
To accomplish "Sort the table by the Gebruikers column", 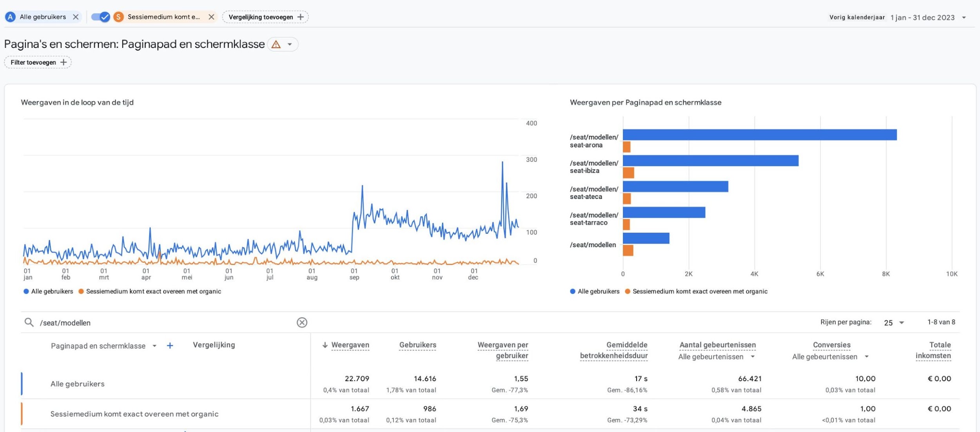I will tap(417, 345).
